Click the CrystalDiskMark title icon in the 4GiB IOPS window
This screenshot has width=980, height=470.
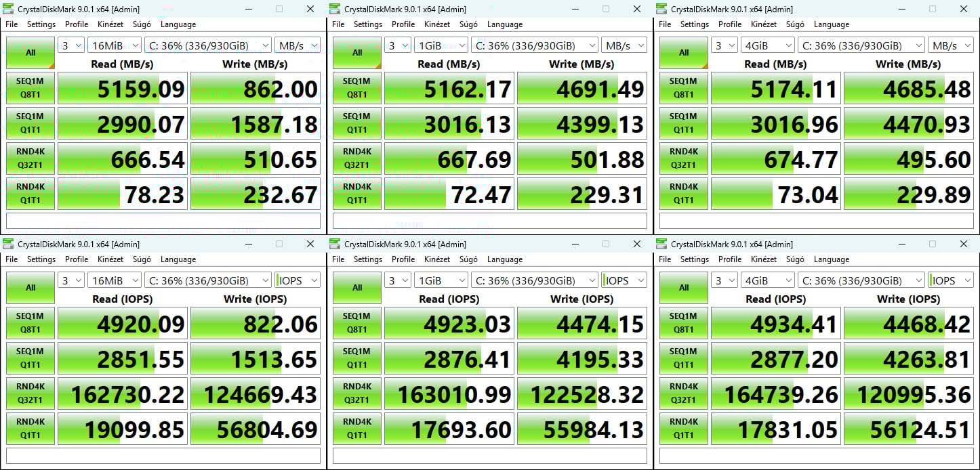coord(663,244)
